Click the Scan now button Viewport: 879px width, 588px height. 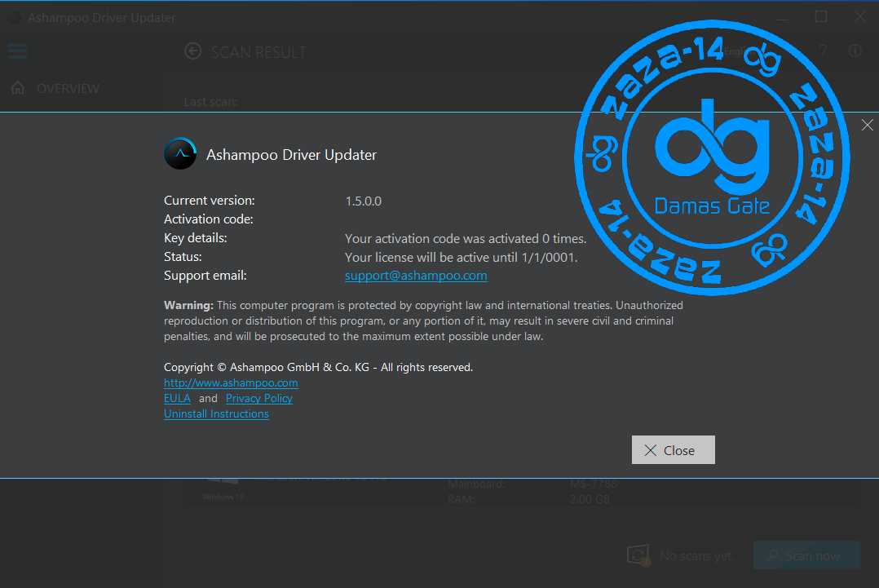point(806,555)
